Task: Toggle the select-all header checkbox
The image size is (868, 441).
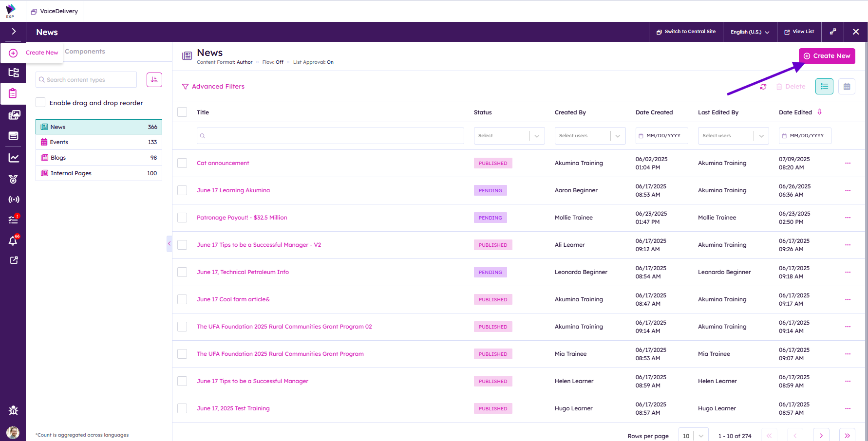Action: (x=182, y=112)
